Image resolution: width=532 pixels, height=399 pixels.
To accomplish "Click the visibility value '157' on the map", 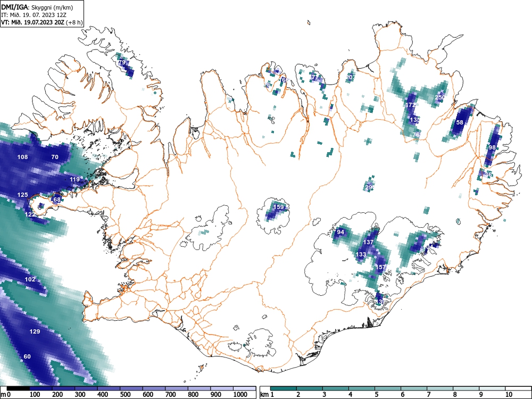I will tap(381, 268).
